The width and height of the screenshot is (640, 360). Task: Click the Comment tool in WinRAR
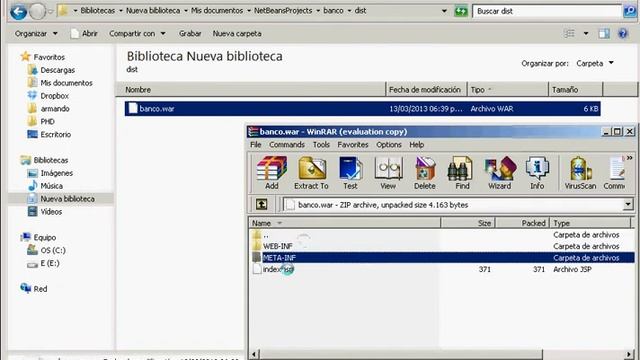pyautogui.click(x=614, y=173)
